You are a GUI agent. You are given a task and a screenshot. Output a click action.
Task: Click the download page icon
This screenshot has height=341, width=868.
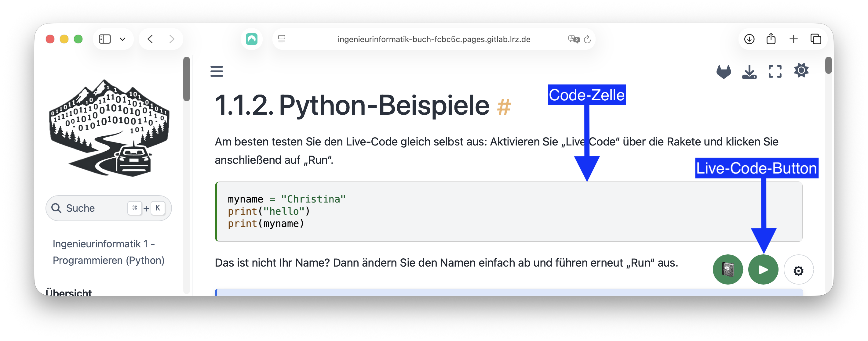[749, 72]
